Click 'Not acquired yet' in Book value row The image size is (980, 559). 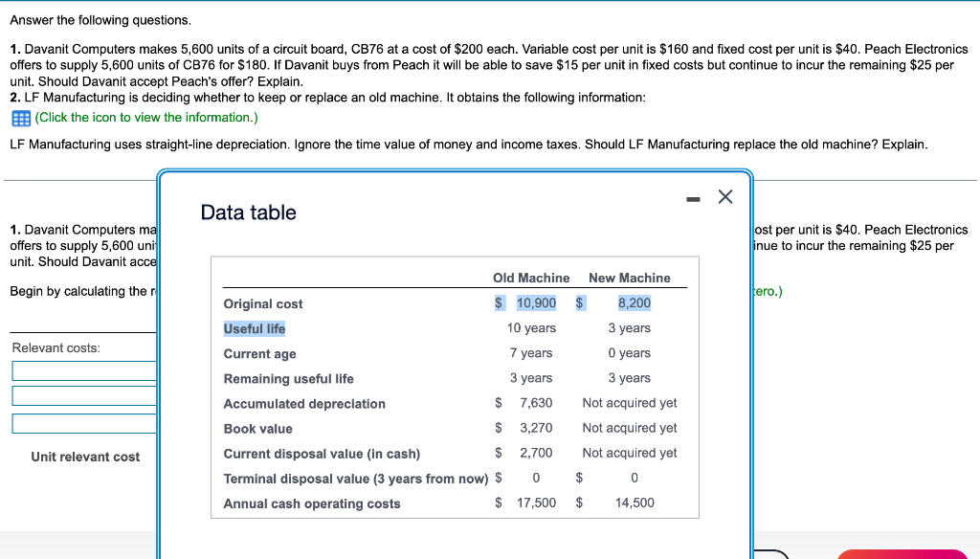630,428
